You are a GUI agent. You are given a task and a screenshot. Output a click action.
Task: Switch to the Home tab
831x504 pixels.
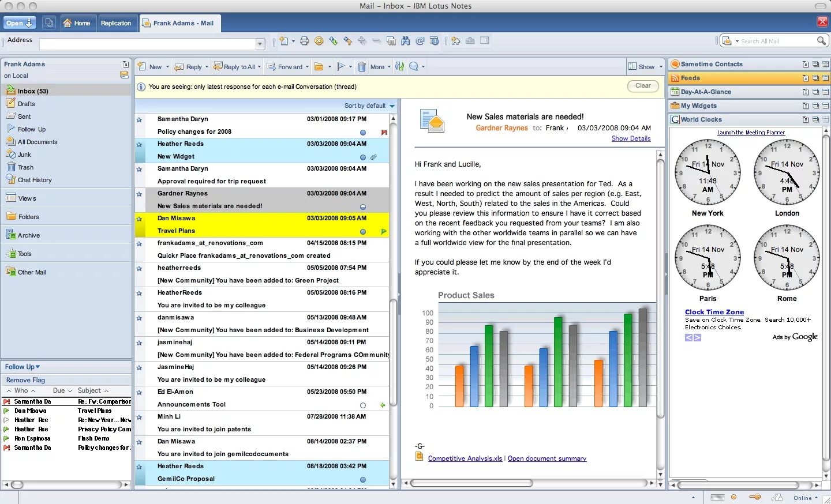point(77,23)
